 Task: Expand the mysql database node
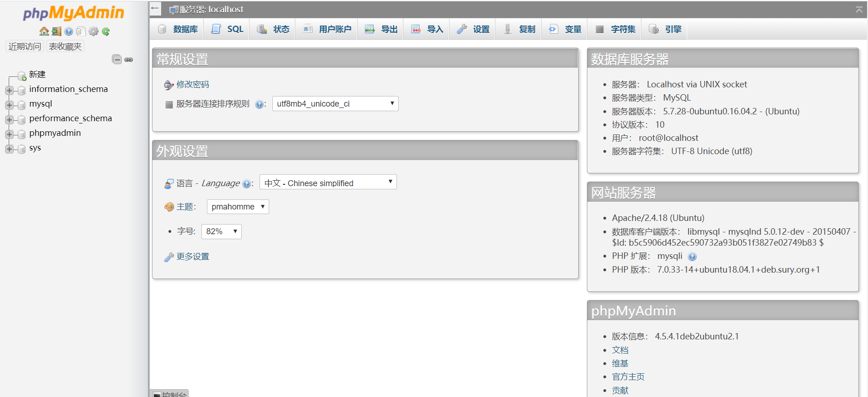[x=9, y=105]
